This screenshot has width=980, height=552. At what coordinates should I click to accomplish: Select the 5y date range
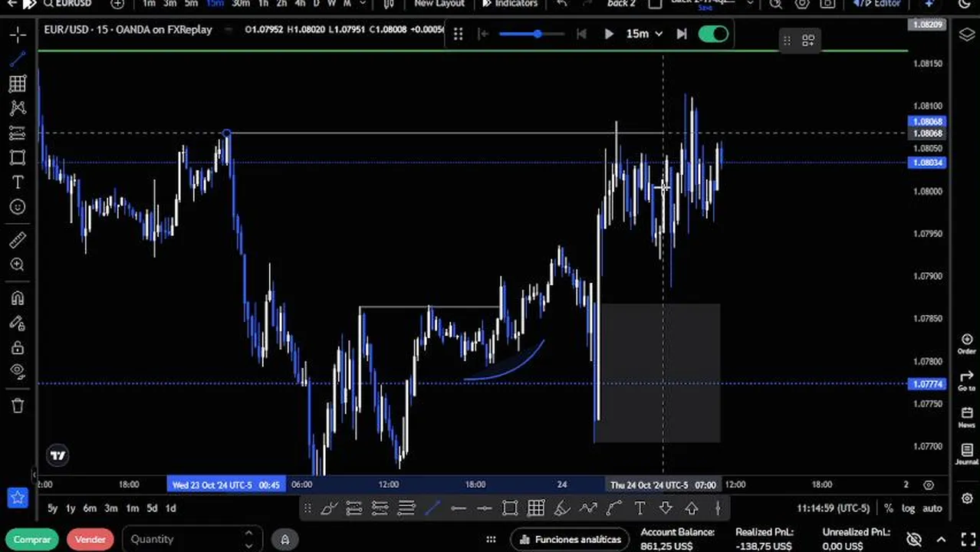pyautogui.click(x=52, y=508)
